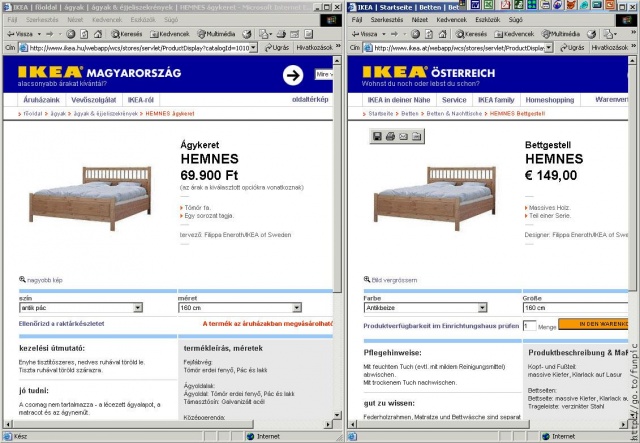Open the Größe dropdown showing 160 cm
The image size is (640, 443).
click(575, 307)
